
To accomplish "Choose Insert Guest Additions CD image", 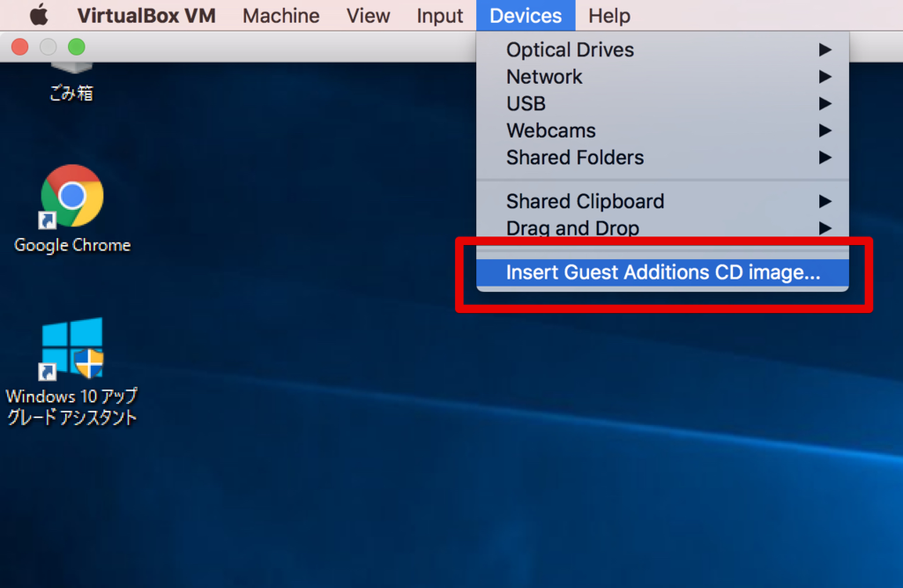I will 662,272.
